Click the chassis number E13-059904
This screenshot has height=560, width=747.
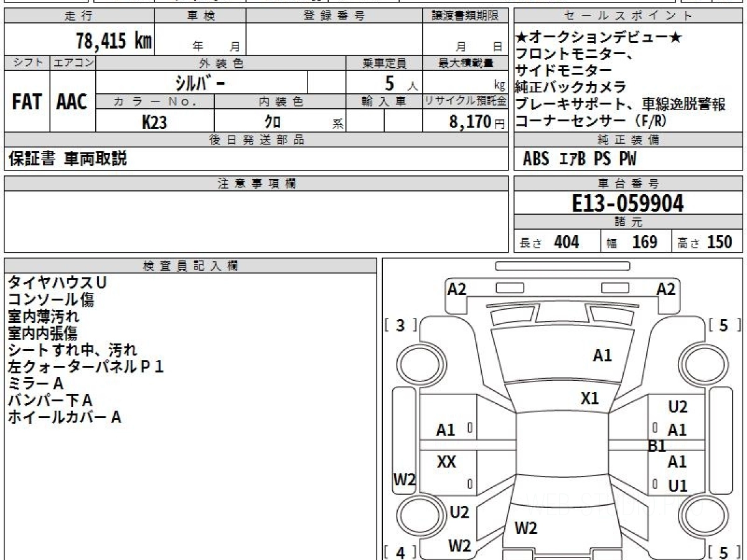tap(628, 203)
